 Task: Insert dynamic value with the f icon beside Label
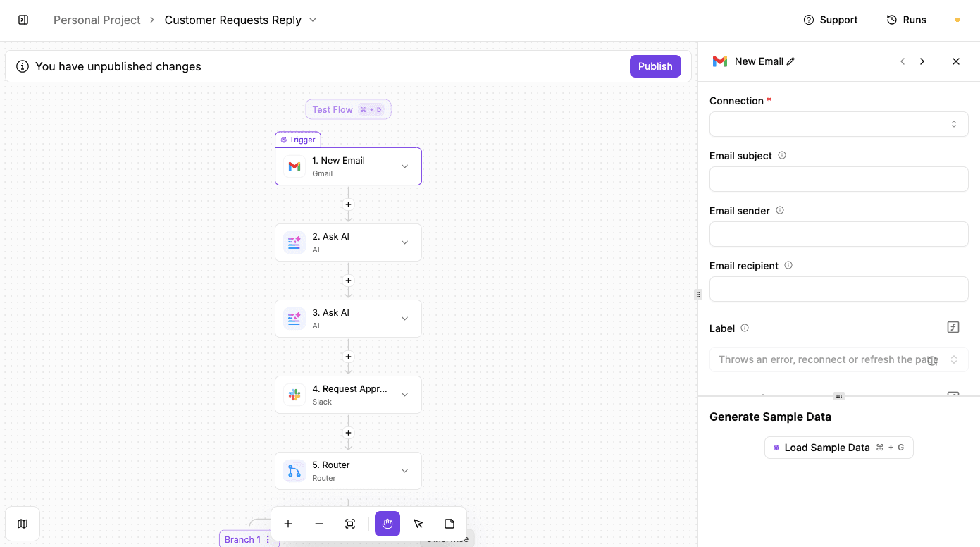point(953,327)
